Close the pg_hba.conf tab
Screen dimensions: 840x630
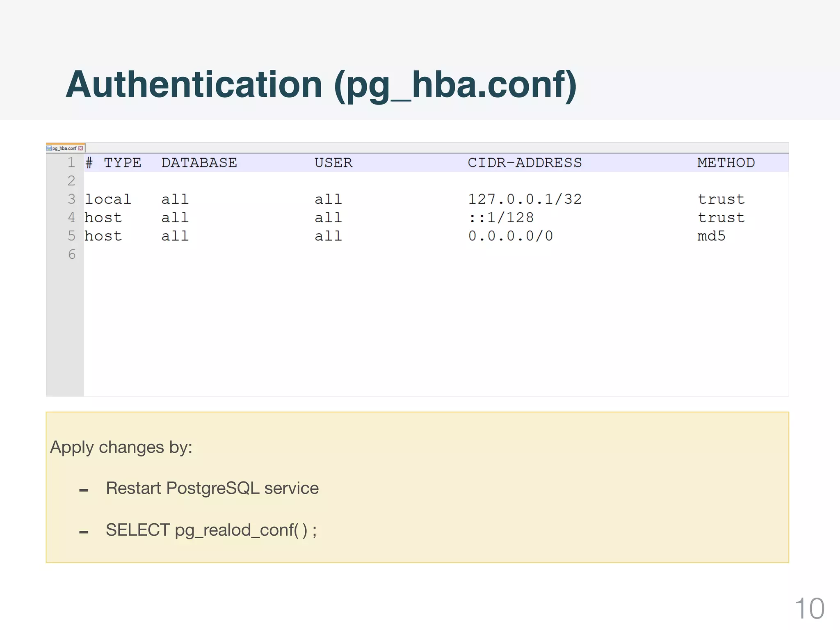tap(81, 148)
